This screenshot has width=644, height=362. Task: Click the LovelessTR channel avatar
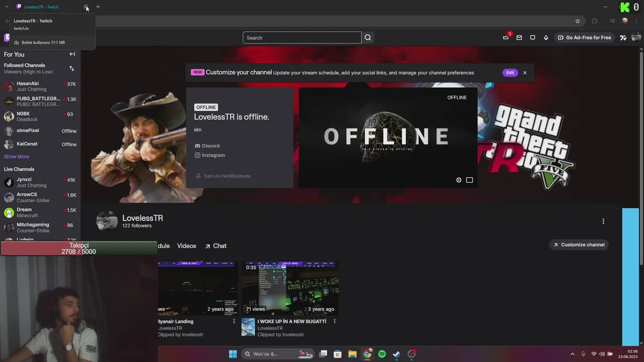[107, 221]
